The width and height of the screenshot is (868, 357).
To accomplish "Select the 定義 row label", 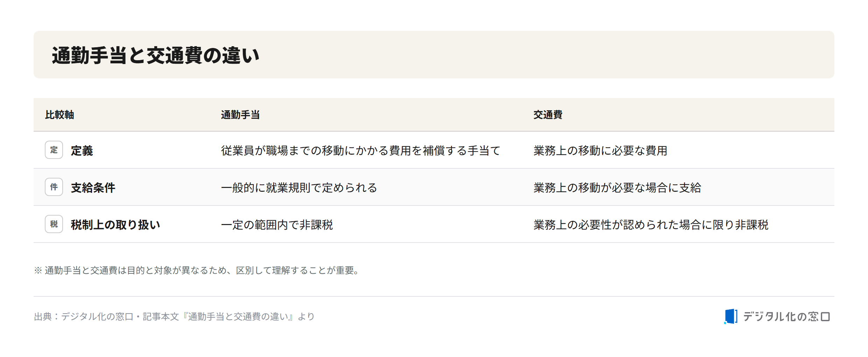I will click(82, 150).
